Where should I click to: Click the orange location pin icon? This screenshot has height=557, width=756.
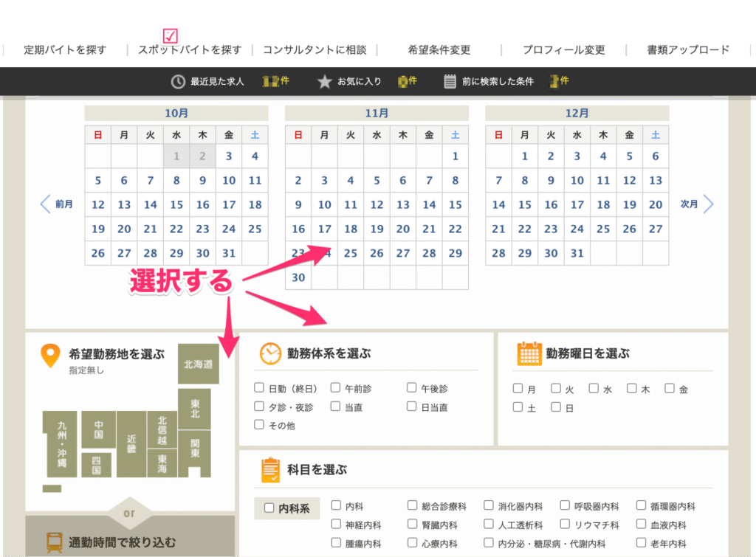(49, 356)
